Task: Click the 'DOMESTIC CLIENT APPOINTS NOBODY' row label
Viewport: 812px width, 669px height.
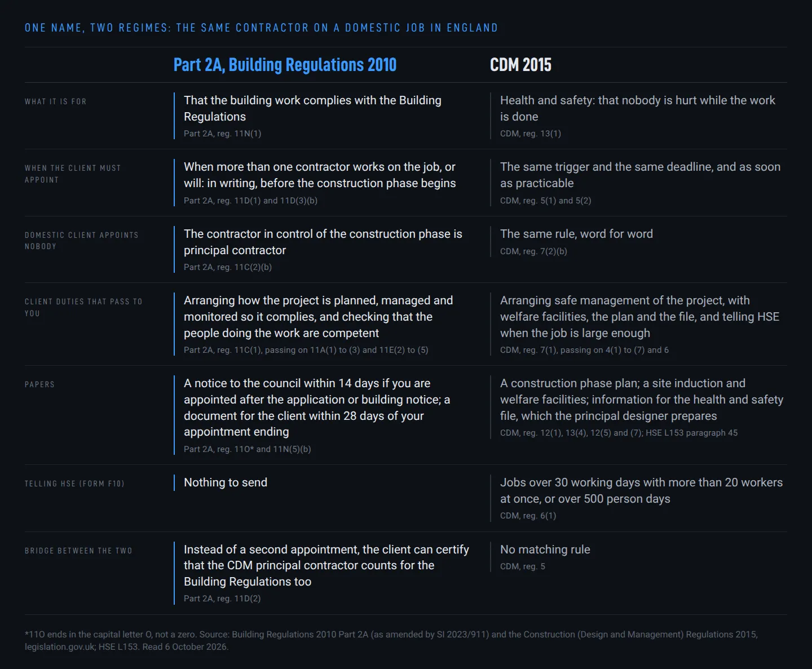Action: pos(82,241)
